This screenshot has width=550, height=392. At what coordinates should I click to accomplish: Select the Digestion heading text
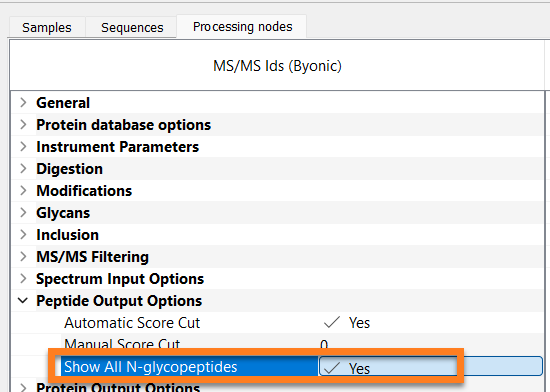(x=69, y=169)
